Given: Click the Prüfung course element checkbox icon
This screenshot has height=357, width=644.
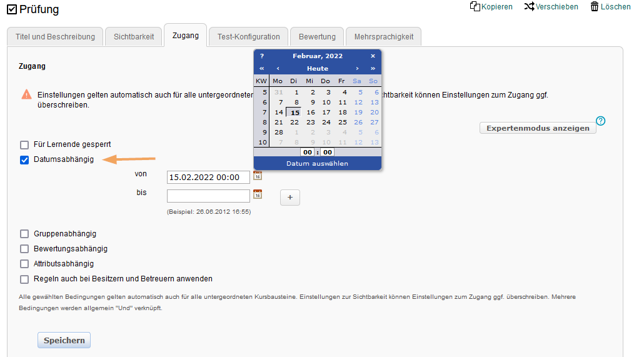Looking at the screenshot, I should point(12,9).
